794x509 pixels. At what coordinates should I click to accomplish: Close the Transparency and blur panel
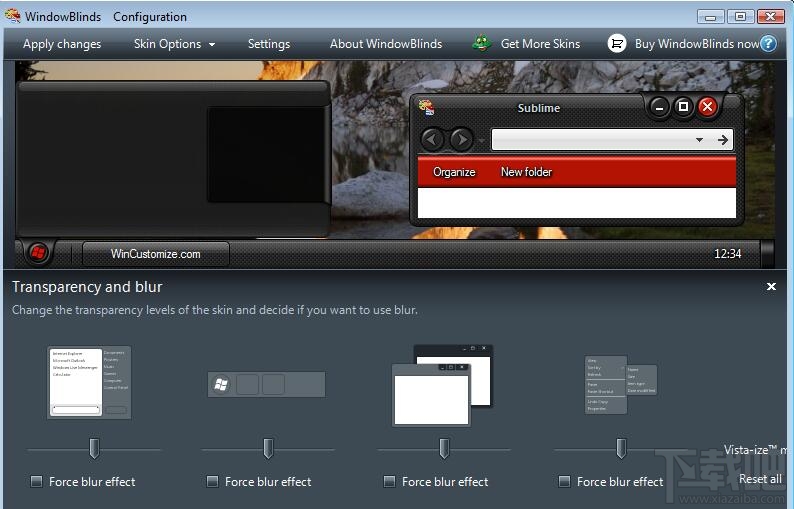(x=771, y=287)
